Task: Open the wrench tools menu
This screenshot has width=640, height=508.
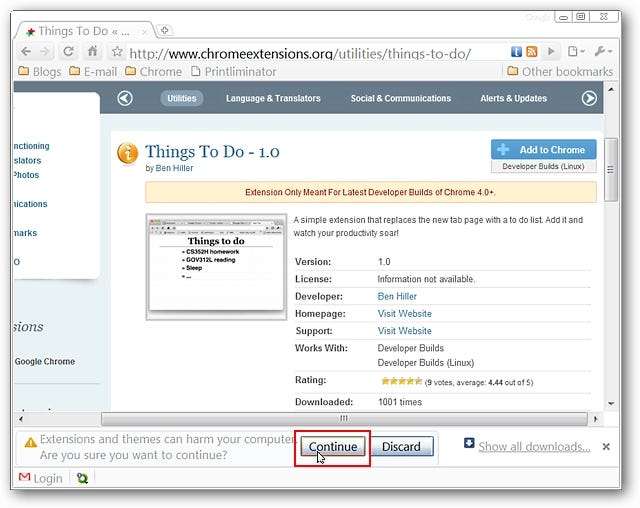Action: coord(603,51)
